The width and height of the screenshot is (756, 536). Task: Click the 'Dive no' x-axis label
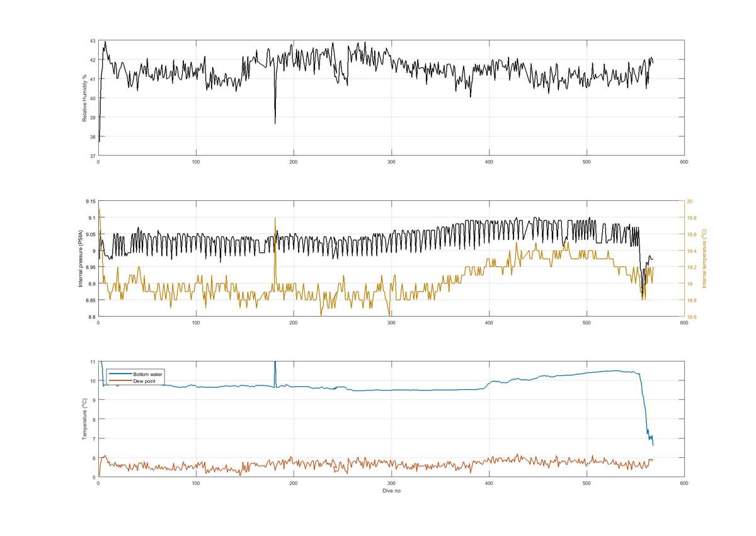(391, 491)
